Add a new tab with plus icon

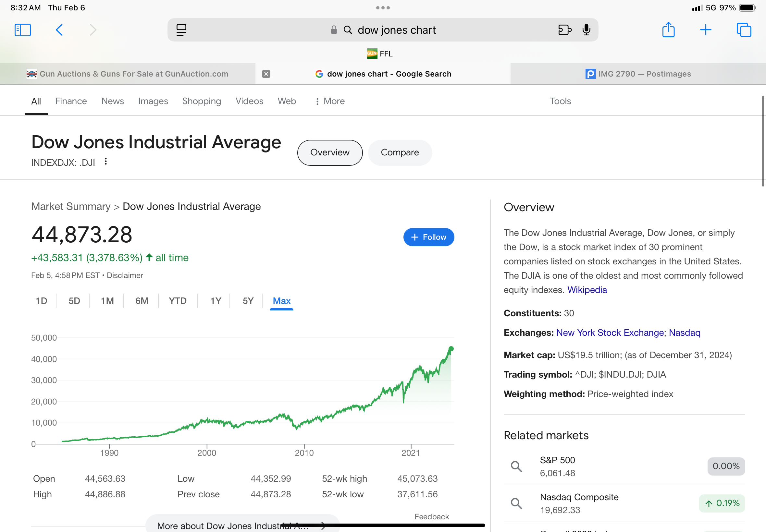[x=706, y=30]
